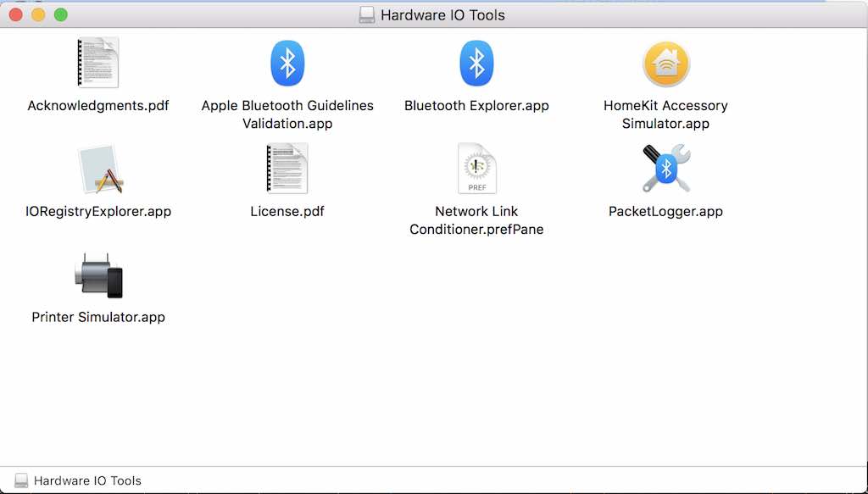868x494 pixels.
Task: Click the "Hardware IO Tools" window title
Action: pyautogui.click(x=442, y=15)
